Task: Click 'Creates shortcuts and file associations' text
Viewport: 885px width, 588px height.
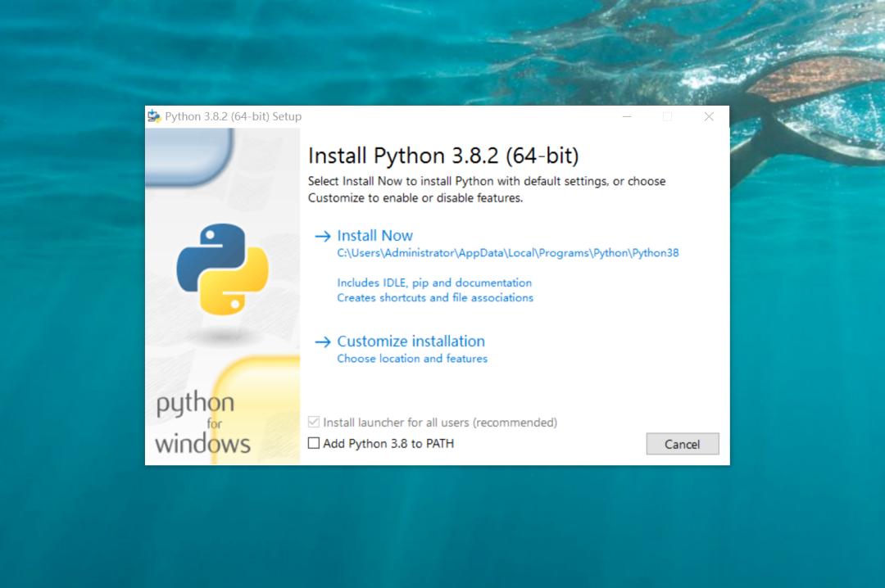Action: 435,297
